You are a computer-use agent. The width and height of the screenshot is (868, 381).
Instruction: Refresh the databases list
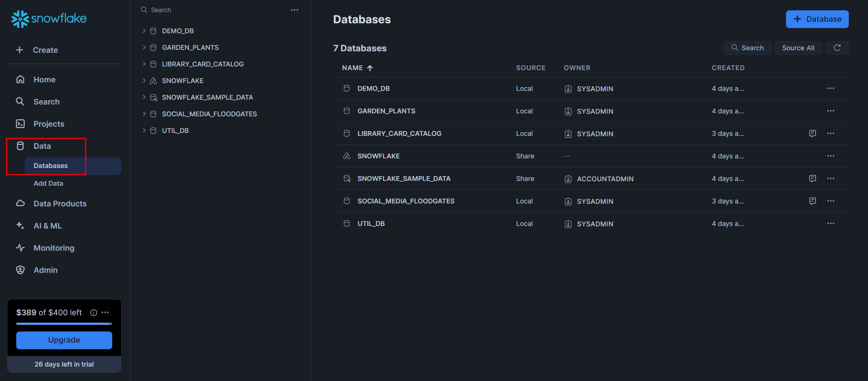pos(837,48)
